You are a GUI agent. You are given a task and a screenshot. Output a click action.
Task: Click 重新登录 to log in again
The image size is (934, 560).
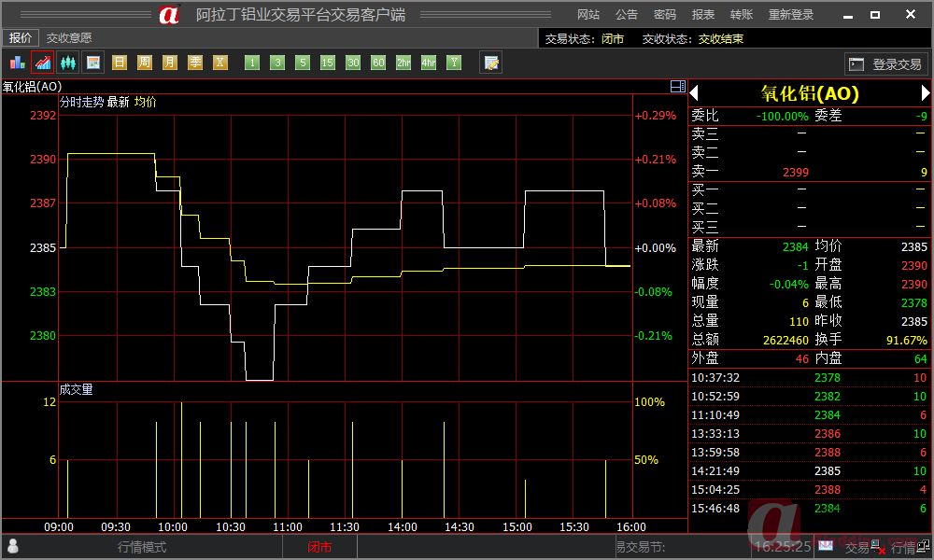791,14
